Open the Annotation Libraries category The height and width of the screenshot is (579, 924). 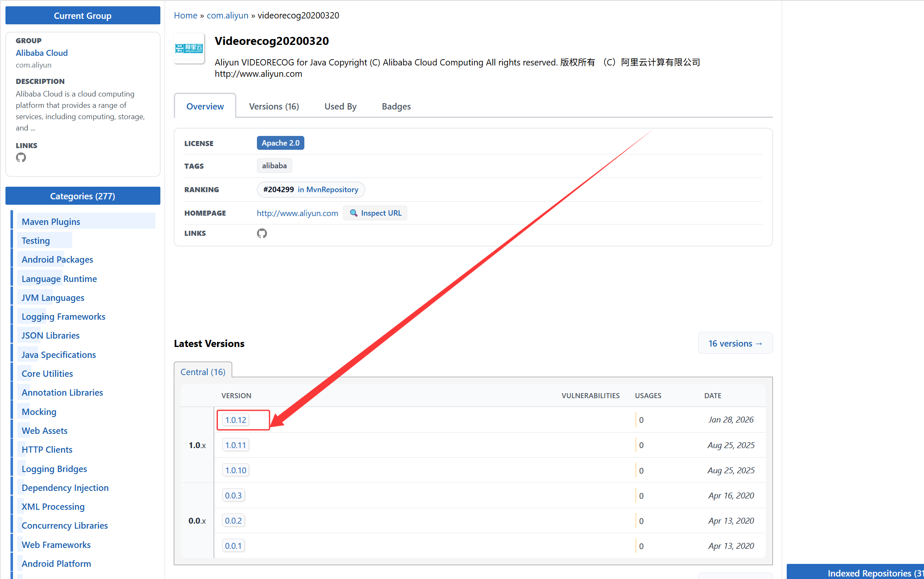62,392
